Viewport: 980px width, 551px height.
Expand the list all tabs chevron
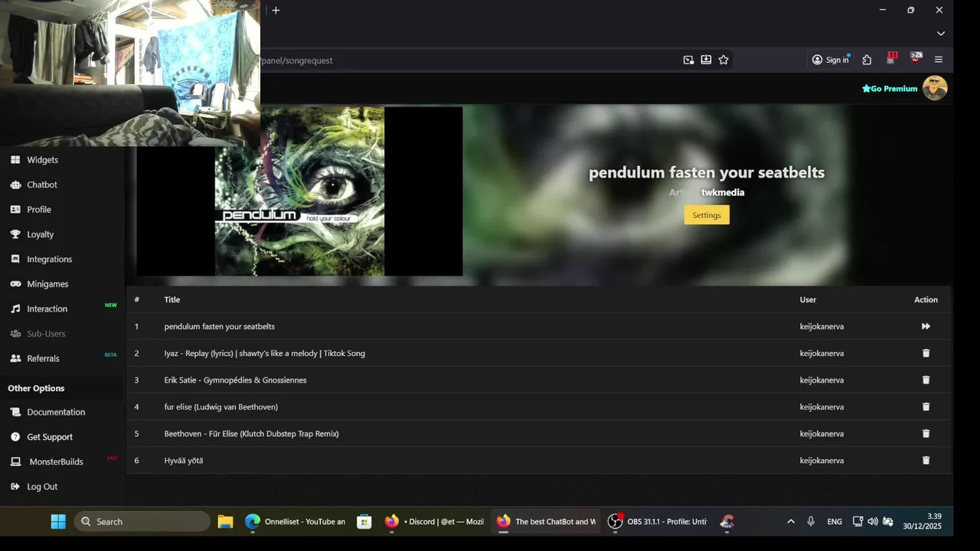click(941, 34)
